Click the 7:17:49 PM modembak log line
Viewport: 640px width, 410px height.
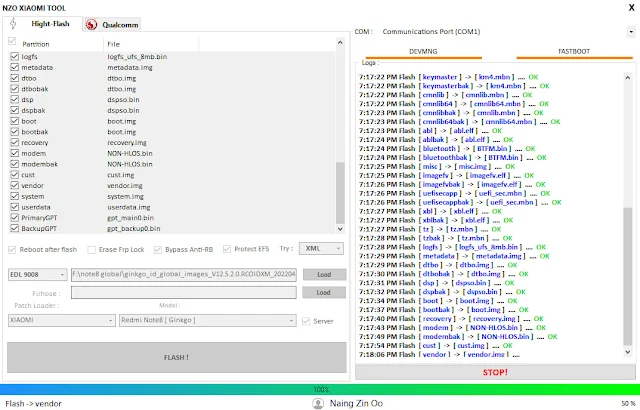coord(458,337)
